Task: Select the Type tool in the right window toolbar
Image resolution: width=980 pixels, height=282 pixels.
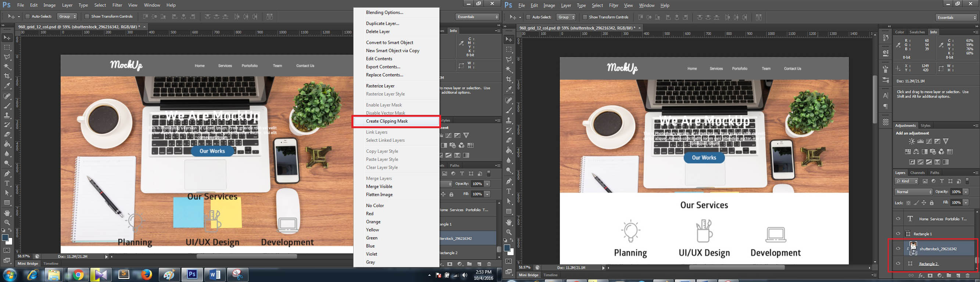Action: [509, 191]
